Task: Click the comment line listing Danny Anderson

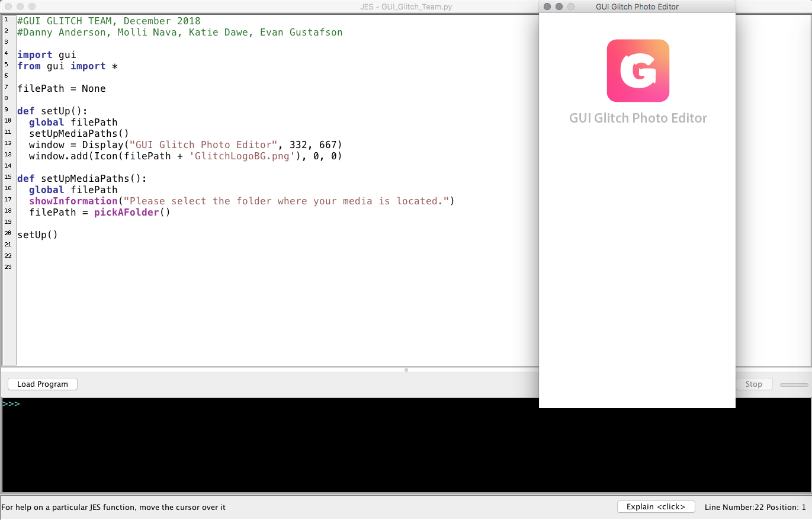Action: pos(180,33)
